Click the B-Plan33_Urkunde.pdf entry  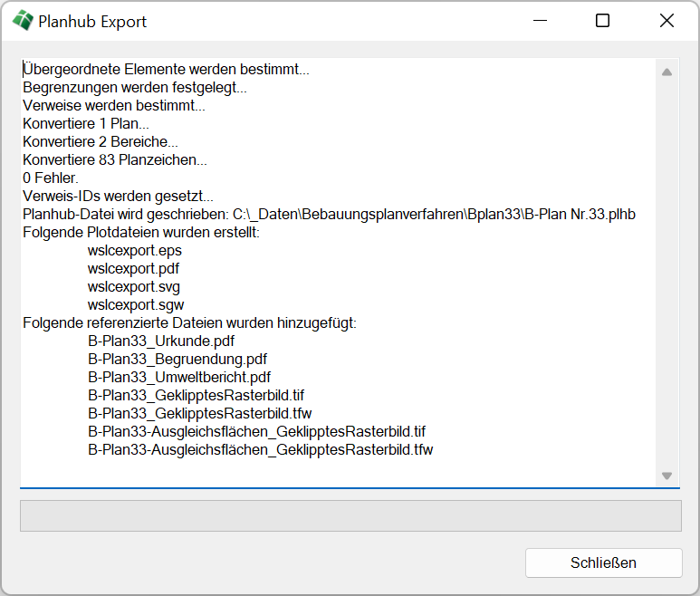pos(161,341)
